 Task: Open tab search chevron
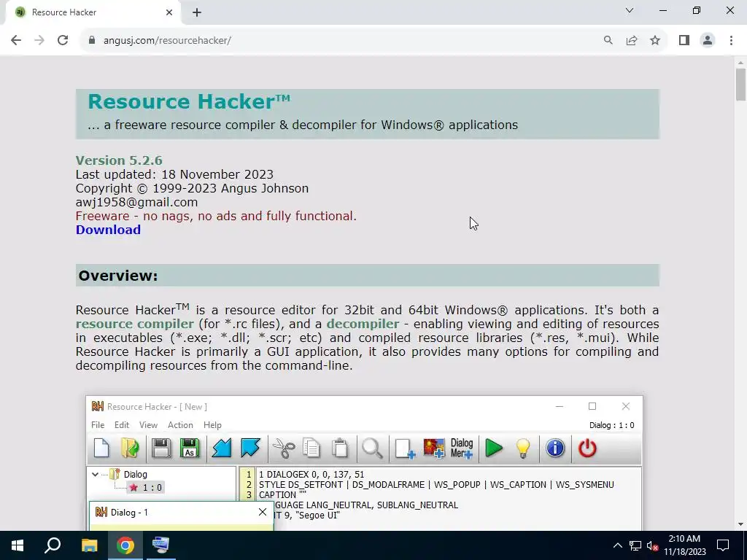630,10
